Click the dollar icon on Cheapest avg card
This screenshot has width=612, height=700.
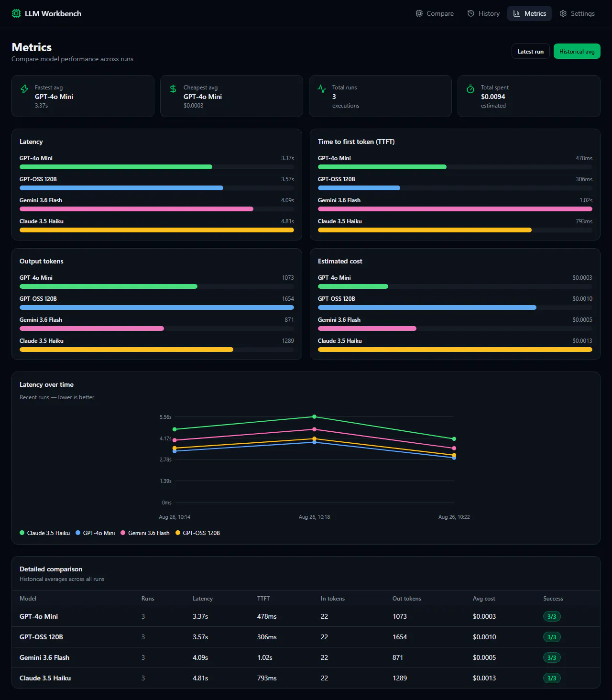[x=173, y=89]
